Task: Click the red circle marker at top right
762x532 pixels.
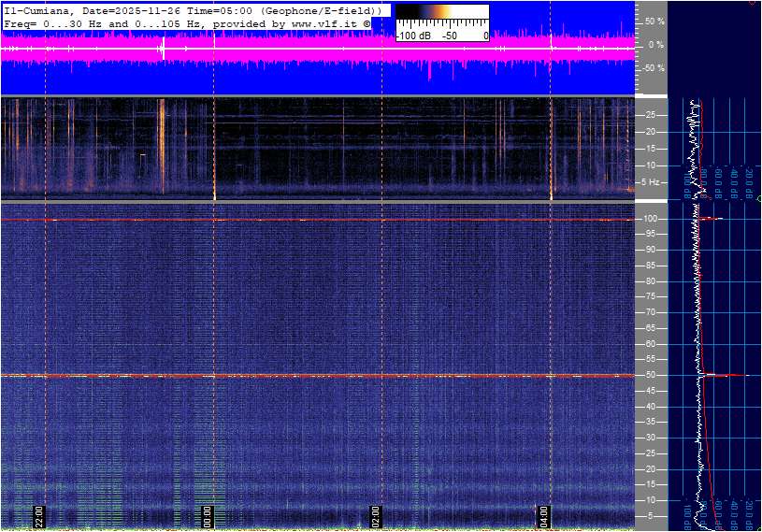Action: (755, 3)
